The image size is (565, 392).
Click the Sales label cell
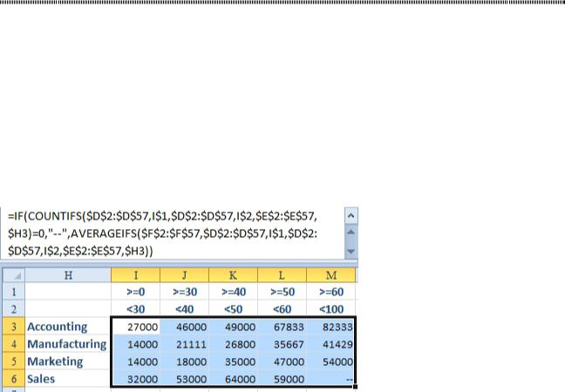click(68, 379)
